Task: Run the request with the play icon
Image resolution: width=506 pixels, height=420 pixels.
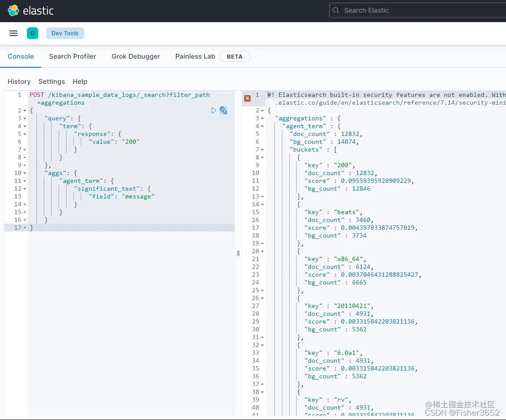Action: click(x=214, y=111)
